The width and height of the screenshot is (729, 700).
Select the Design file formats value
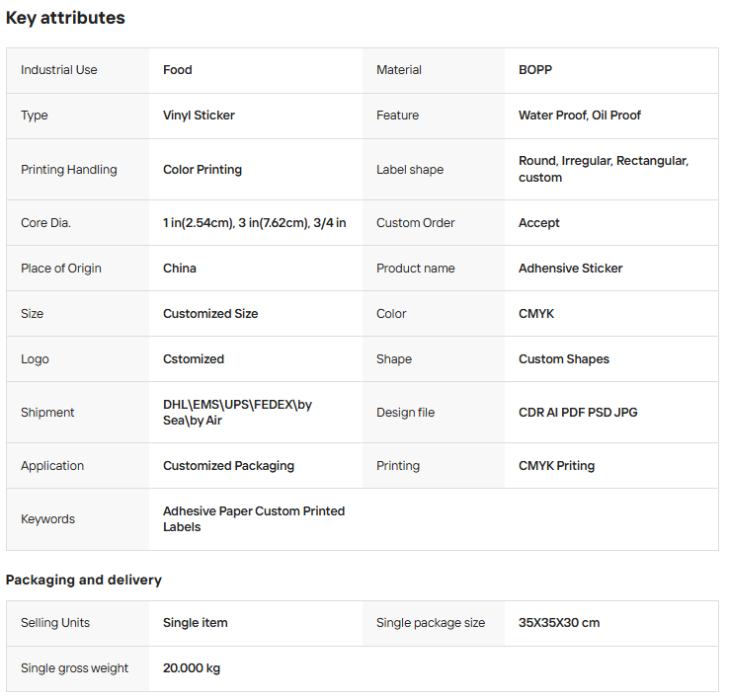[x=578, y=413]
